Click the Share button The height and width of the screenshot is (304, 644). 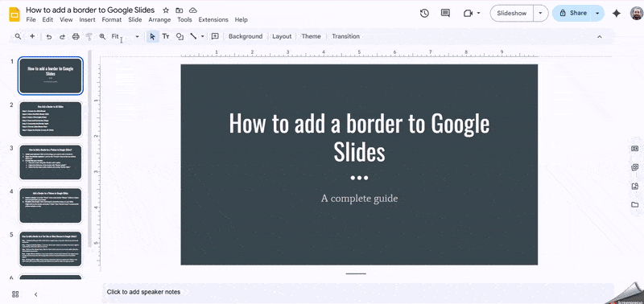tap(572, 13)
